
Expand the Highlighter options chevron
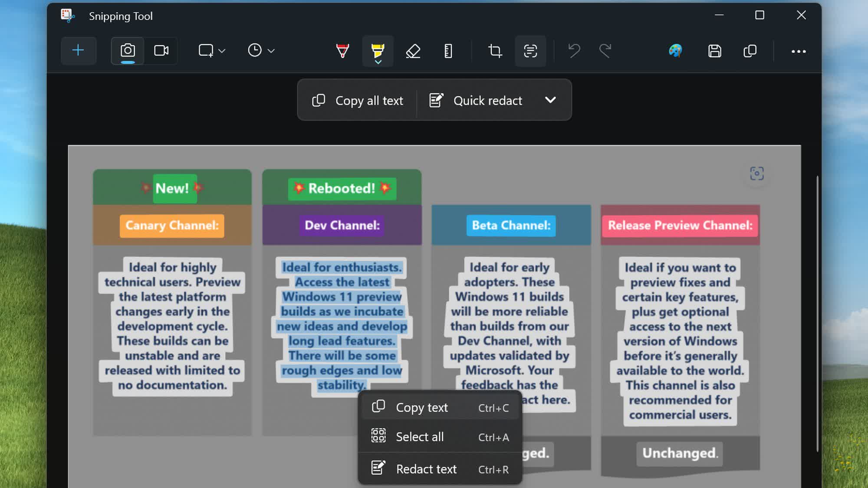(x=378, y=62)
